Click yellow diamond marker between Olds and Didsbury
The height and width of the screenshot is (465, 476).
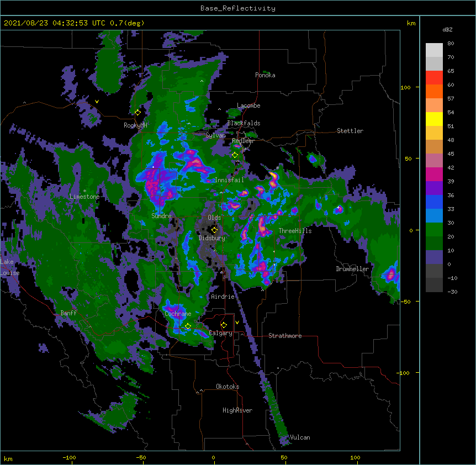214,230
